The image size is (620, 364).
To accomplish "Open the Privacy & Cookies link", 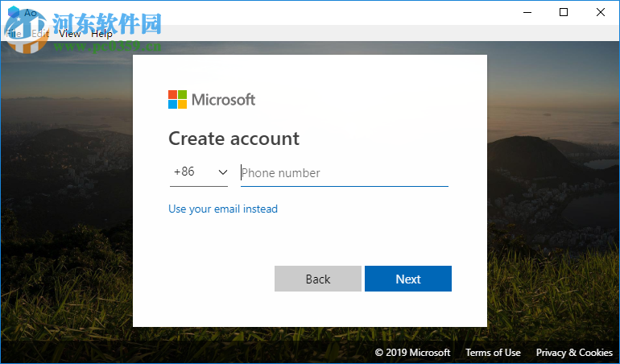I will point(574,353).
